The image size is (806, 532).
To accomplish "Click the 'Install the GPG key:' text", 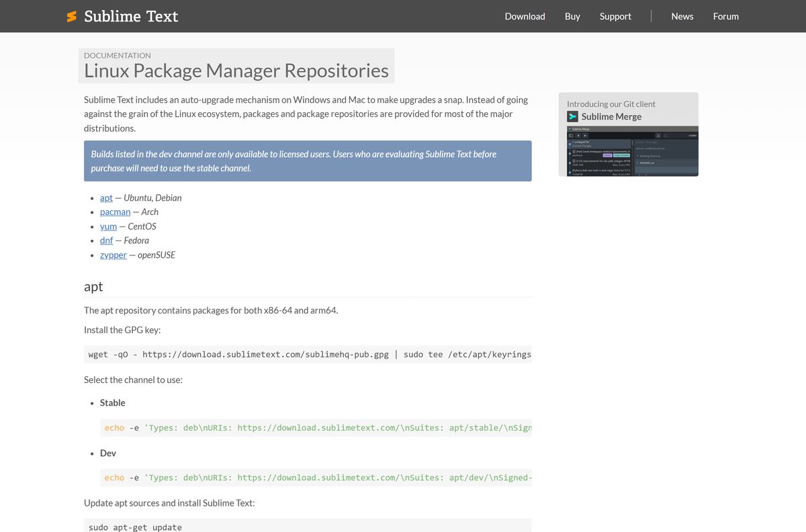I will 122,330.
